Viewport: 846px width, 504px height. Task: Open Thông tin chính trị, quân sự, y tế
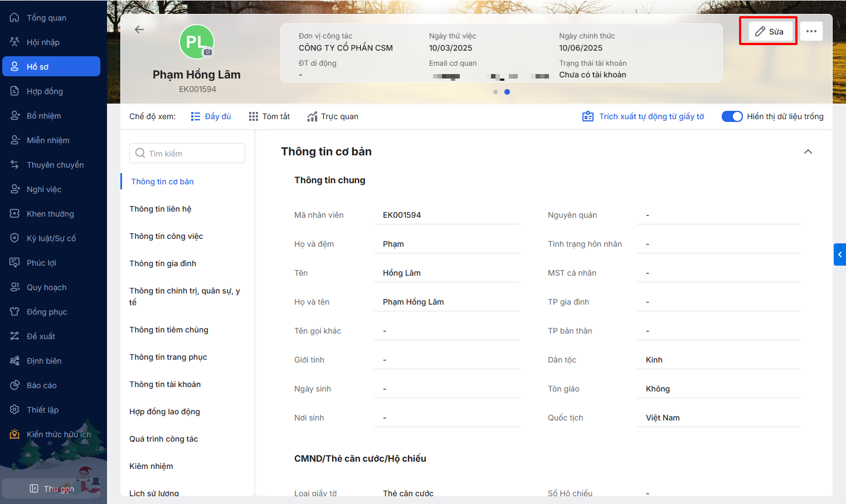tap(185, 296)
